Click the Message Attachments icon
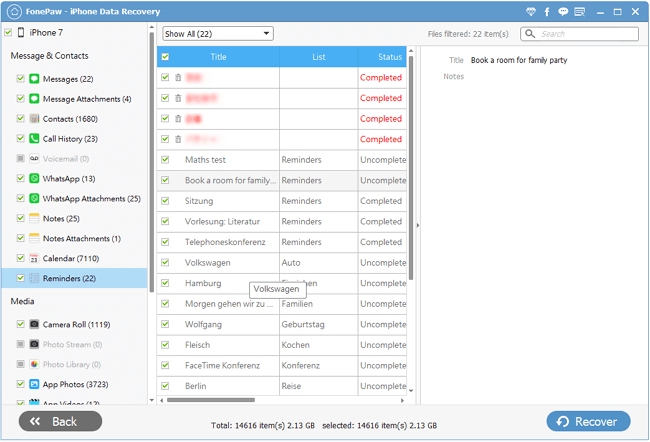 point(34,99)
